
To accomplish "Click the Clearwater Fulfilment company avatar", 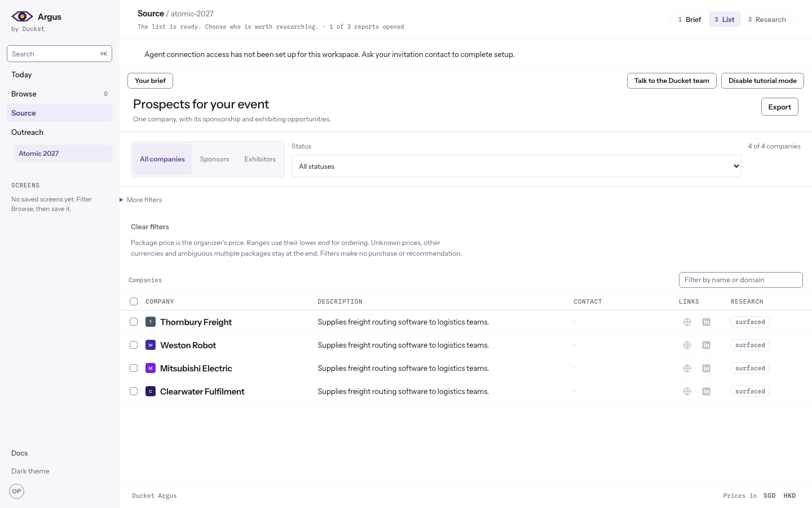I will tap(151, 392).
